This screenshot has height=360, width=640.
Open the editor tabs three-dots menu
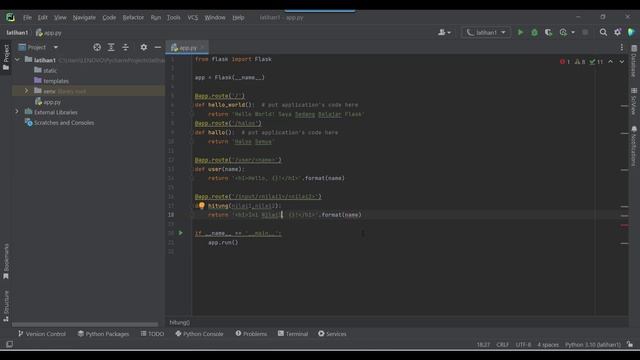(x=622, y=47)
